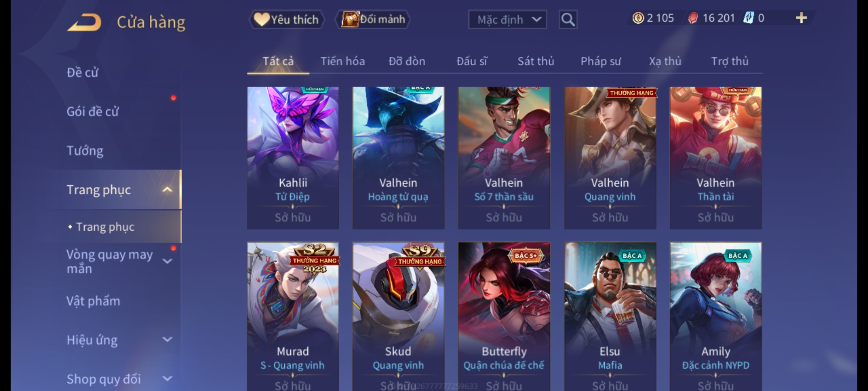Tap the blue voucher currency icon
Image resolution: width=868 pixels, height=391 pixels.
(748, 18)
